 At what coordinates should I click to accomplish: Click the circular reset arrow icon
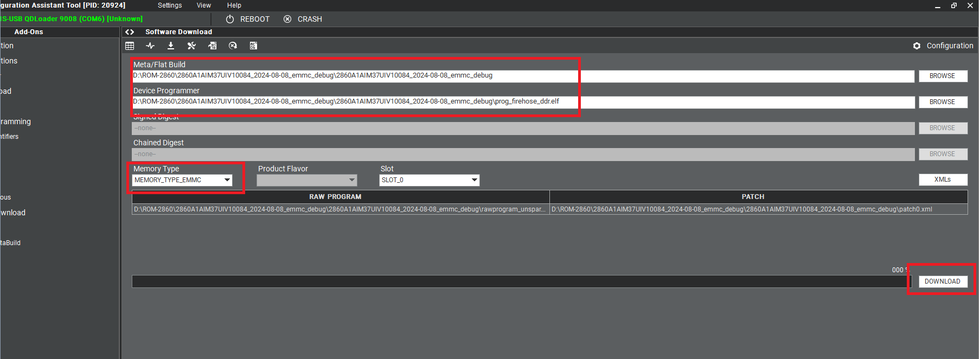(233, 46)
